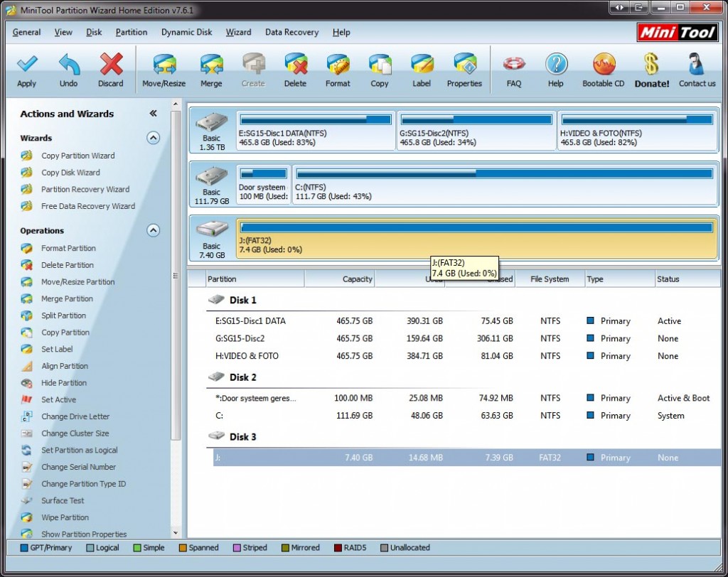Select the G:SG15-Disc2 table row

coord(466,338)
